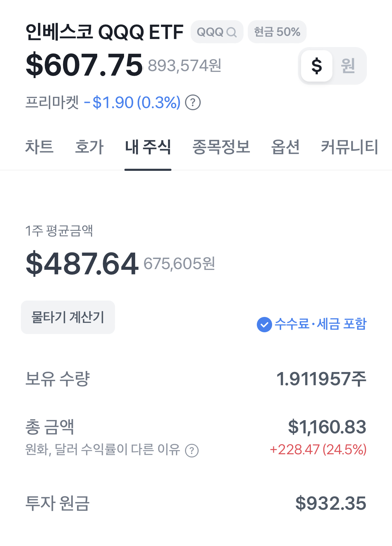Open 원화, 달러 수익률이 다른 이유 link
The height and width of the screenshot is (546, 392).
pos(102,450)
